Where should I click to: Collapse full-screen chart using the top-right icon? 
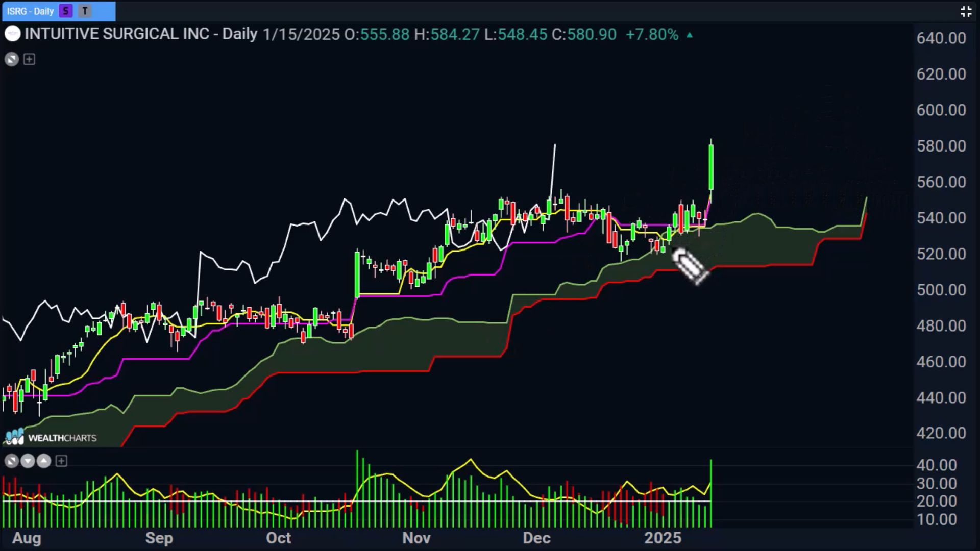966,11
